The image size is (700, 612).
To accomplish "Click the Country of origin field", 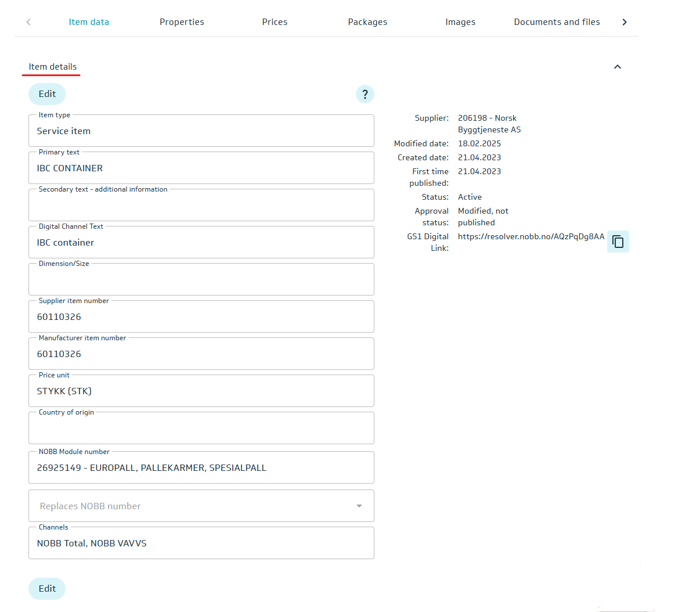I will coord(201,429).
